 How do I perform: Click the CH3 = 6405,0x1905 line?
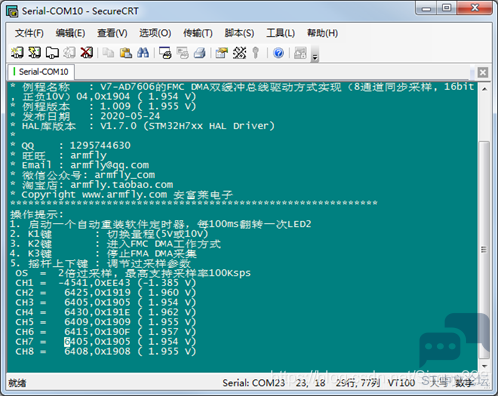tap(106, 302)
